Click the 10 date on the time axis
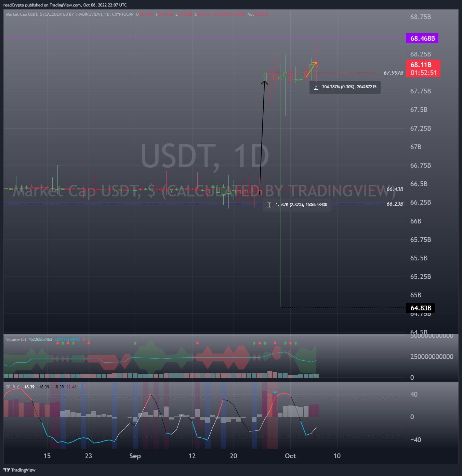 [x=337, y=456]
